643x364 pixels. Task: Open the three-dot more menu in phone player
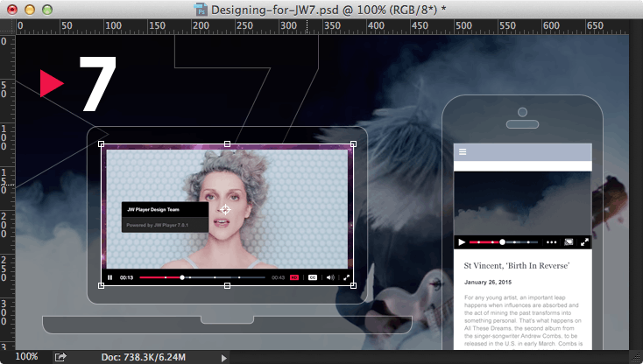tap(552, 241)
